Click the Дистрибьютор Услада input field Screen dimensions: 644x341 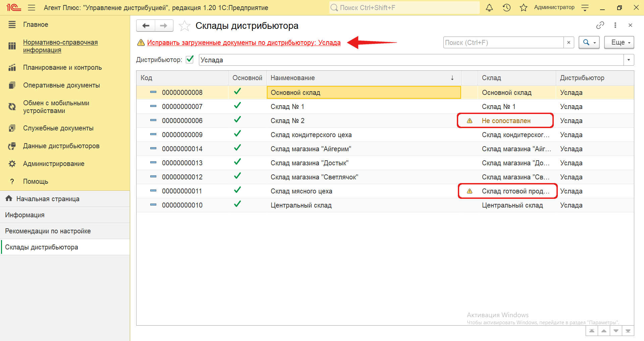click(x=411, y=60)
